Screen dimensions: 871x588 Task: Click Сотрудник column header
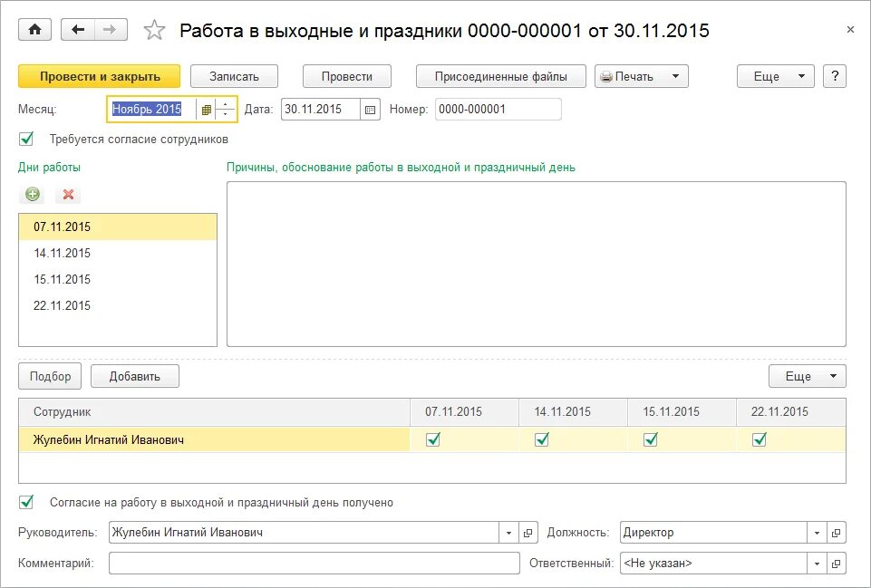pos(215,412)
